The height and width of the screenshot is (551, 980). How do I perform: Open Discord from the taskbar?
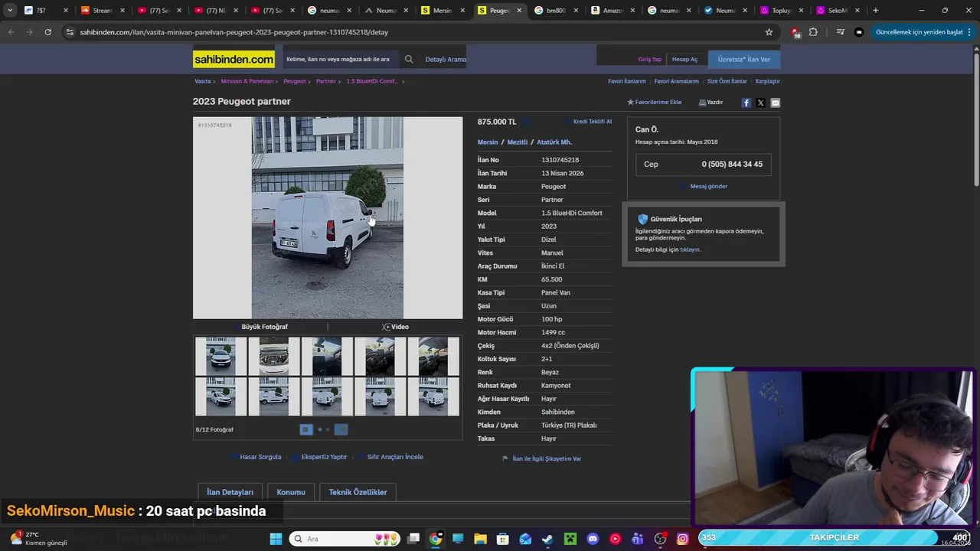[x=593, y=539]
